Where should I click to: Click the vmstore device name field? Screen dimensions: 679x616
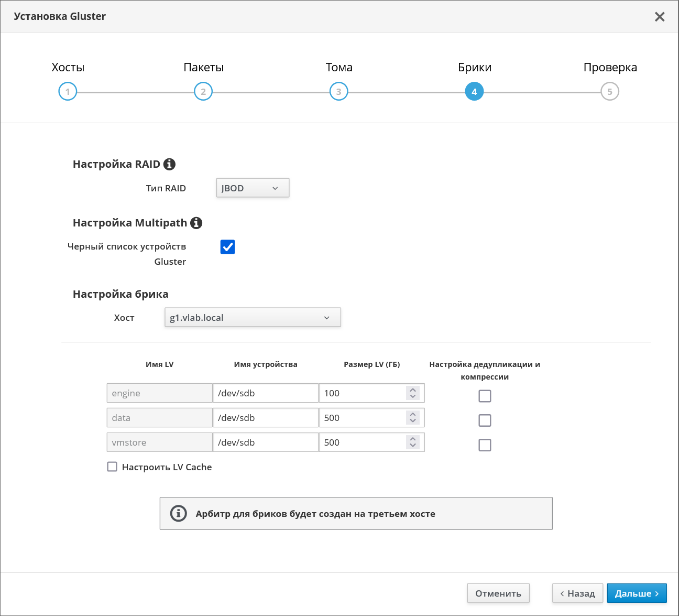[266, 442]
